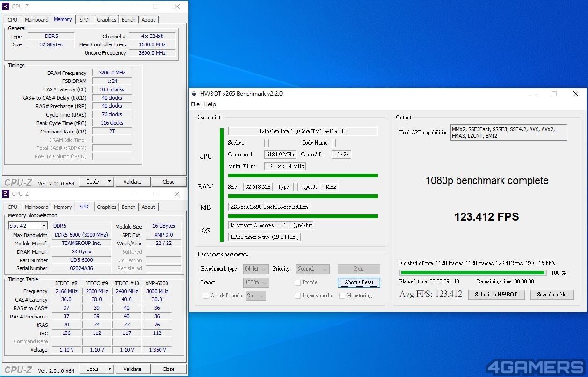Click Validate in the Memory window

tap(132, 182)
